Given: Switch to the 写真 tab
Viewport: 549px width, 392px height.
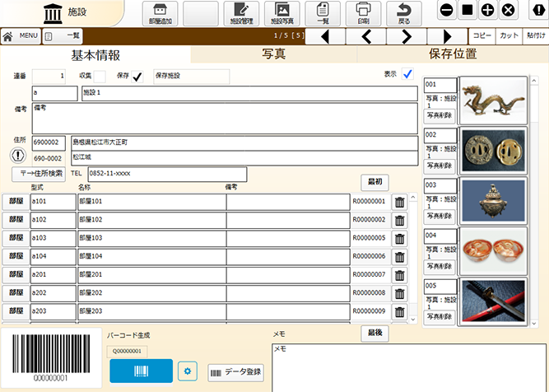Looking at the screenshot, I should (x=273, y=54).
